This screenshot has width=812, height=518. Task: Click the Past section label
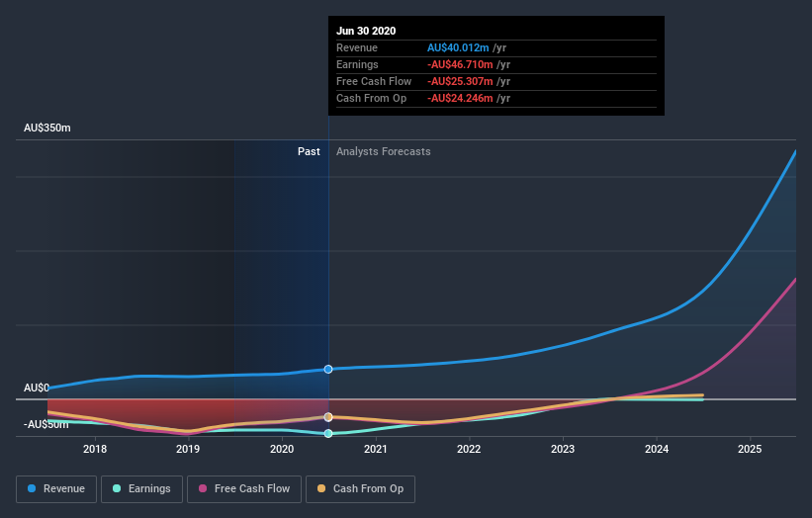point(309,151)
